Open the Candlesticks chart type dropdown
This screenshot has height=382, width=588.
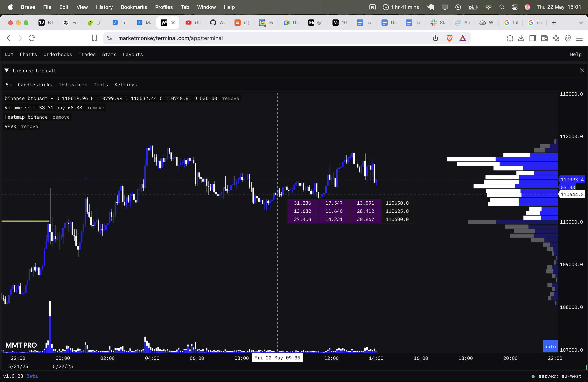[x=35, y=85]
